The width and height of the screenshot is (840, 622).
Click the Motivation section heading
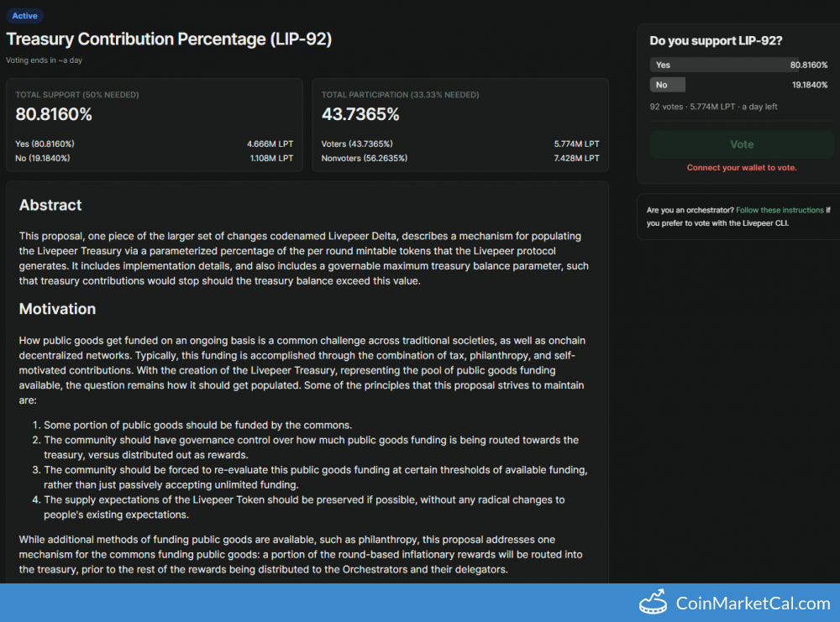point(57,309)
